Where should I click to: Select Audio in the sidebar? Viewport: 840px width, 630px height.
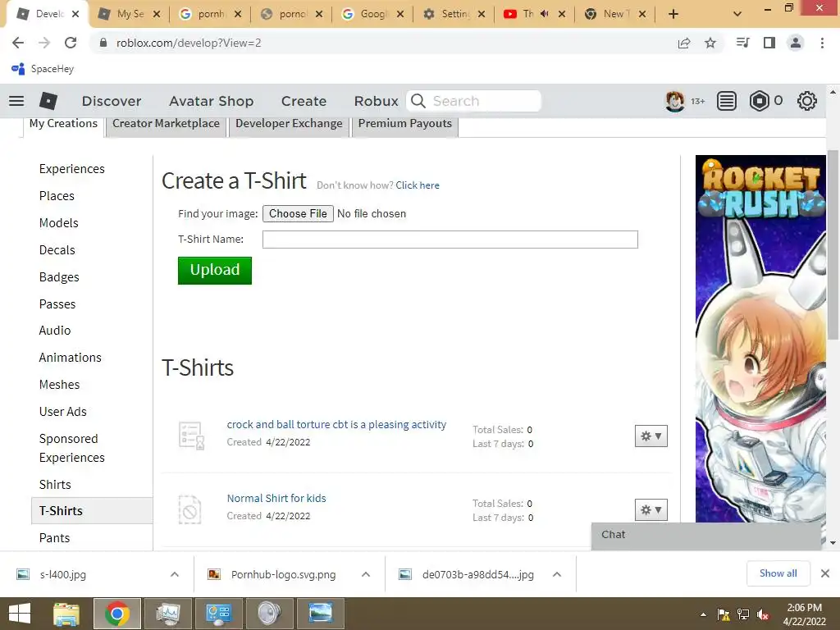[55, 331]
